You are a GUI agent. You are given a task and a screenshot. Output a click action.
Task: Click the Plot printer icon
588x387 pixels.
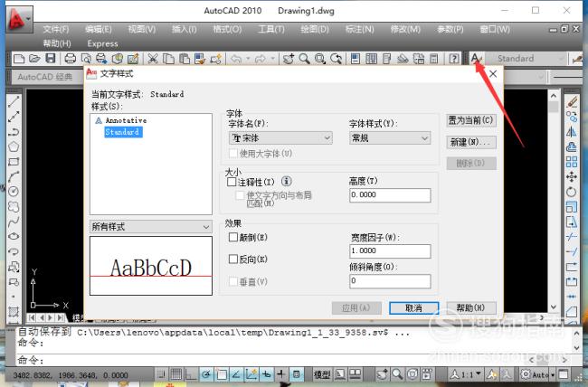71,59
